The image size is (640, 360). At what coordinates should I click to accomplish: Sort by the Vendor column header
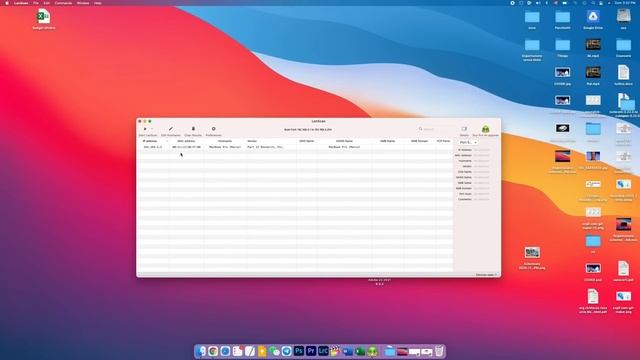[252, 141]
